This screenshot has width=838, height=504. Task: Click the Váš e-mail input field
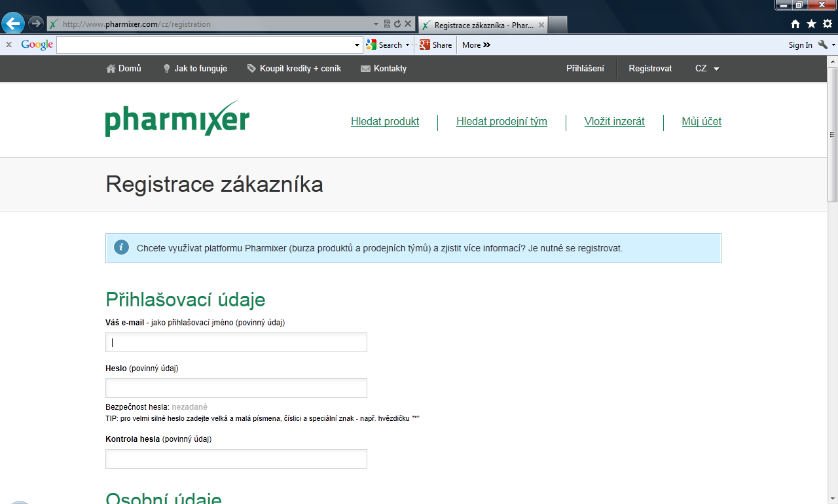pyautogui.click(x=236, y=342)
